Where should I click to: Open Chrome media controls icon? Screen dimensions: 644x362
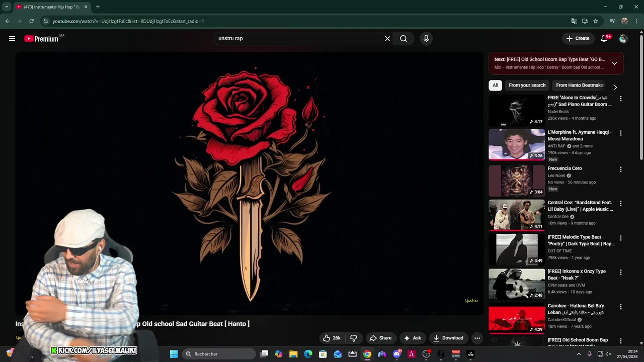(612, 21)
